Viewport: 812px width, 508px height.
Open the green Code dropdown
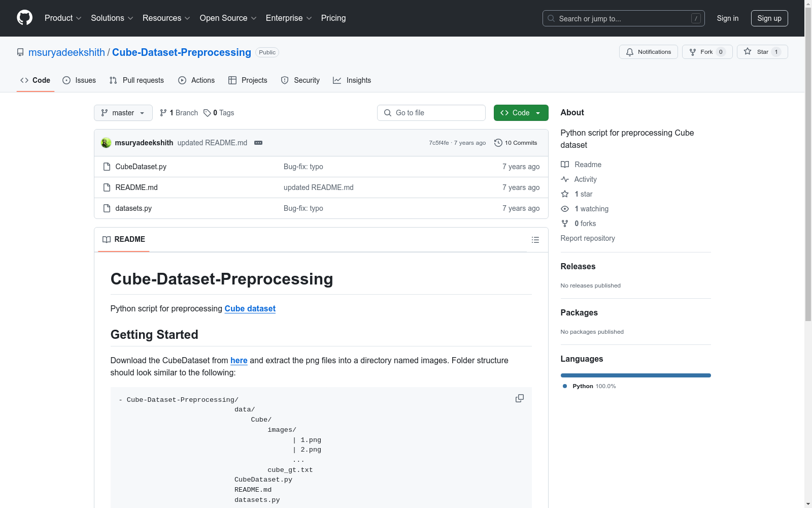click(x=521, y=113)
